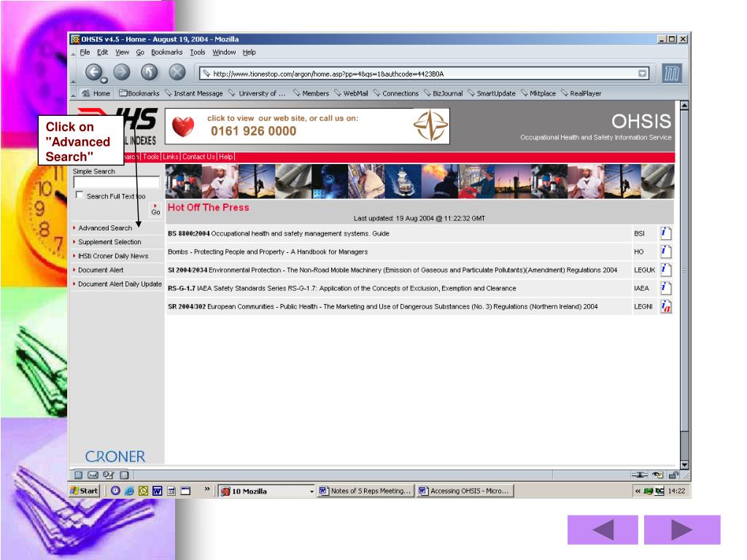Click the BS 8800:2004 document title
The height and width of the screenshot is (560, 747).
coord(278,233)
